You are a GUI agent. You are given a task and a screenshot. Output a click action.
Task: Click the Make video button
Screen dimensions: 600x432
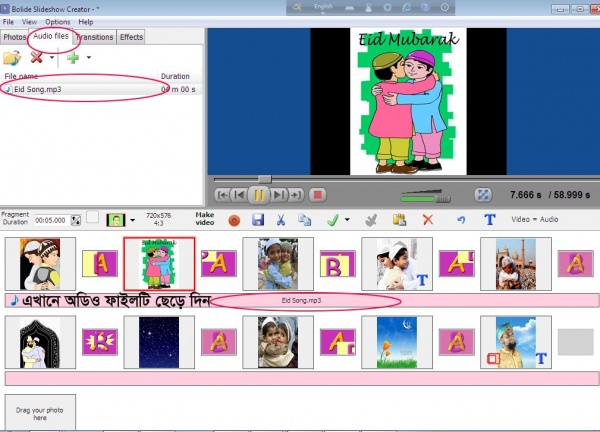click(205, 218)
